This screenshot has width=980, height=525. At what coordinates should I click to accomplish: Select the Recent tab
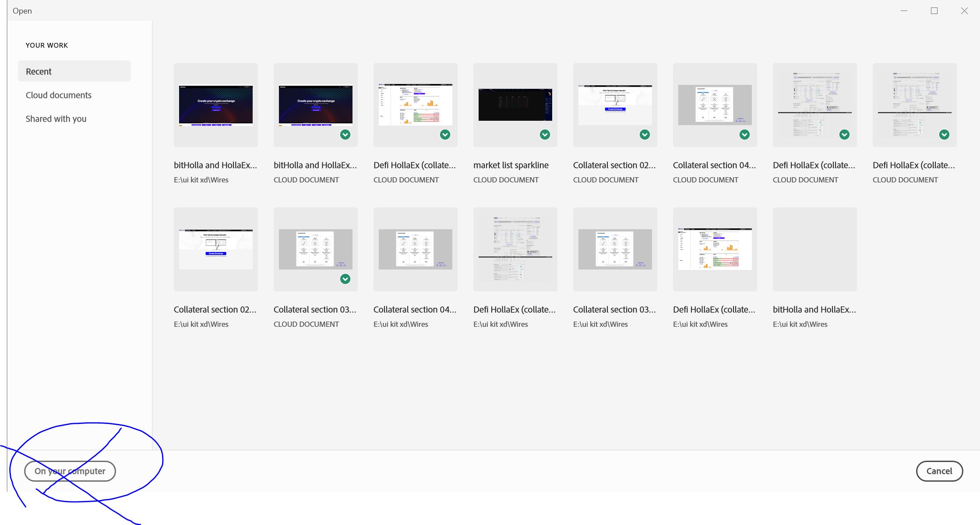[39, 71]
